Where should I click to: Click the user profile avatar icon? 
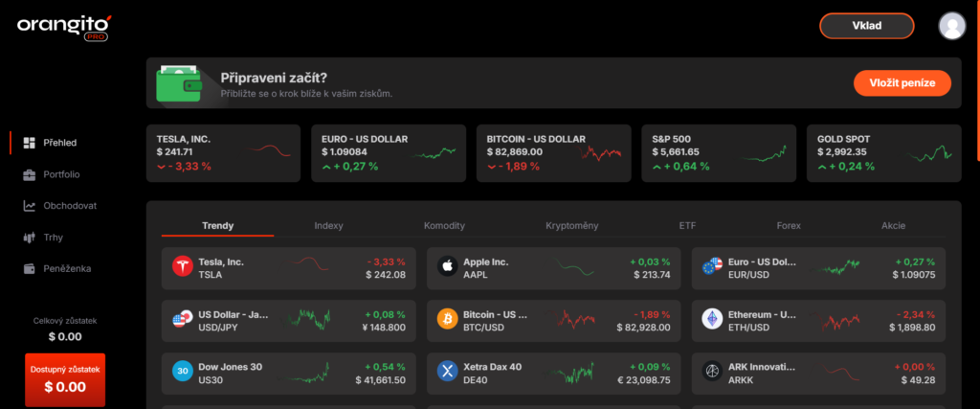click(952, 26)
